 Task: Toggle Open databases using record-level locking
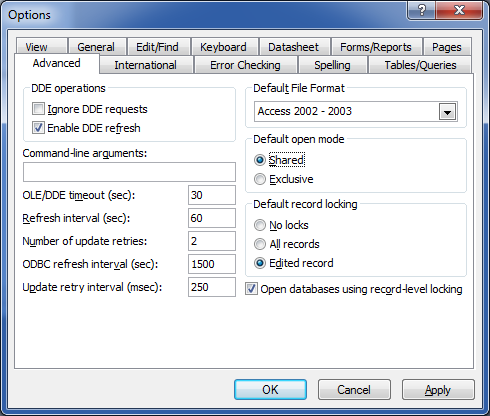tap(251, 289)
